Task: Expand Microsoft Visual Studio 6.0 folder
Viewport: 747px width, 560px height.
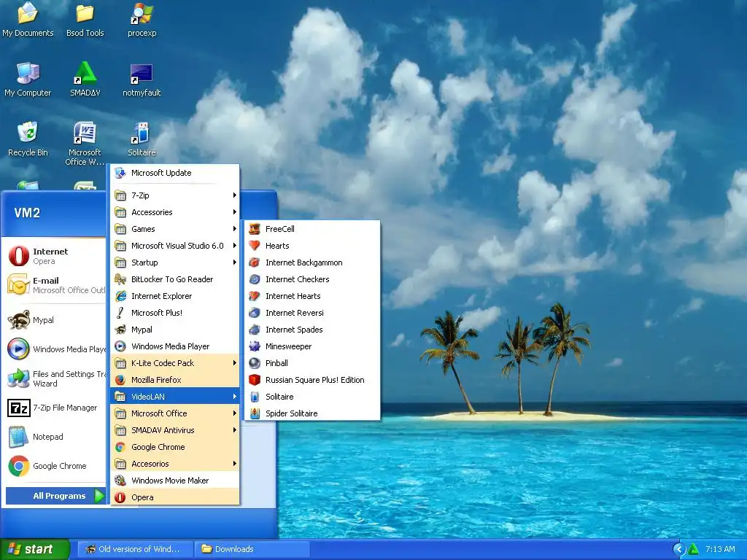Action: (175, 246)
